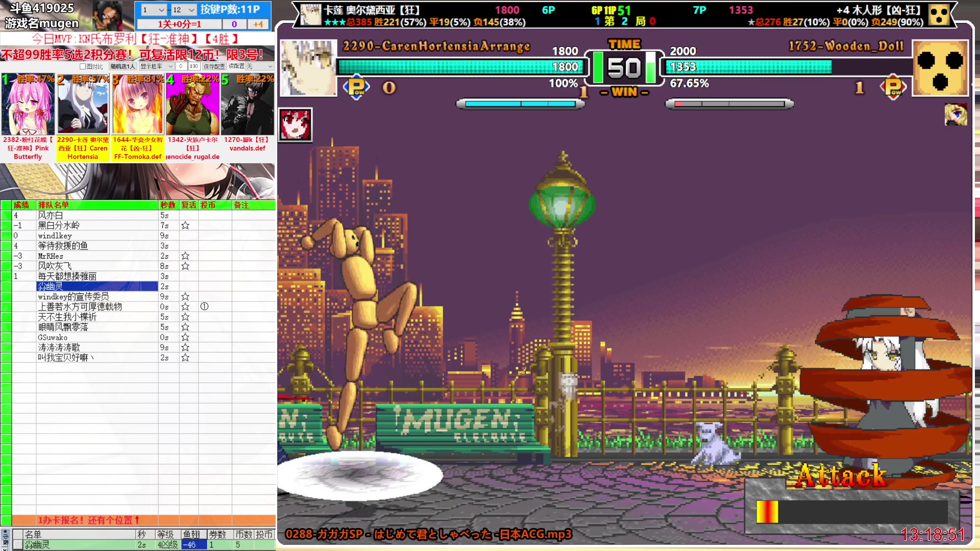Click the 随机选1人 button
The height and width of the screenshot is (551, 980).
[x=123, y=66]
